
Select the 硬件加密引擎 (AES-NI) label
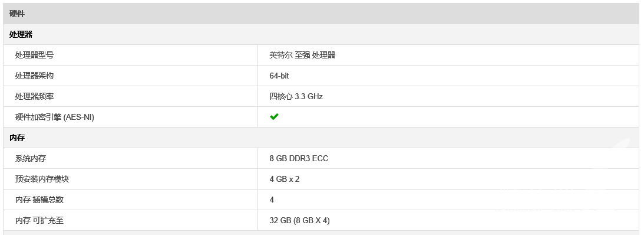pyautogui.click(x=55, y=117)
